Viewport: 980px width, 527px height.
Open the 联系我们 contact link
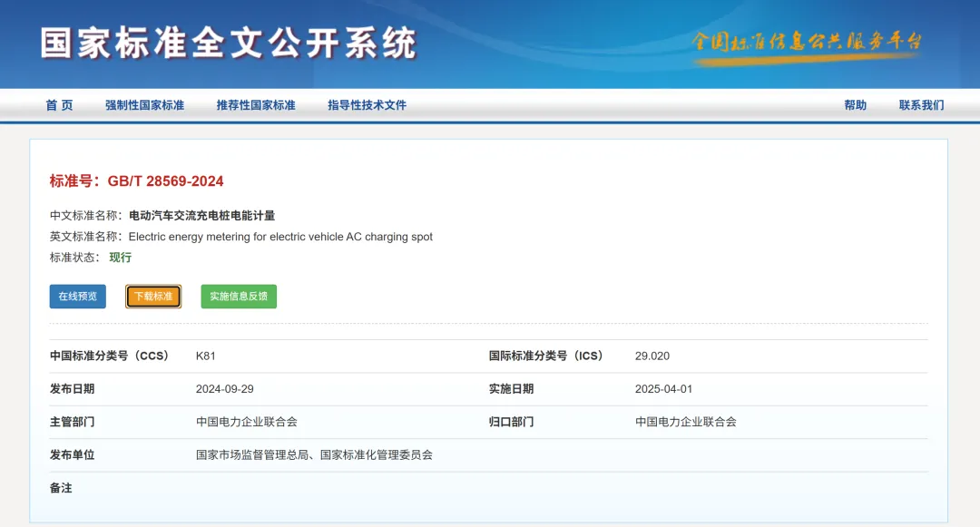[921, 105]
